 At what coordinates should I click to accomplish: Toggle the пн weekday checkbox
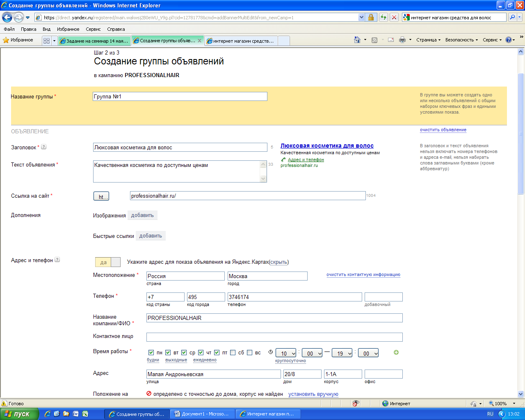(151, 352)
